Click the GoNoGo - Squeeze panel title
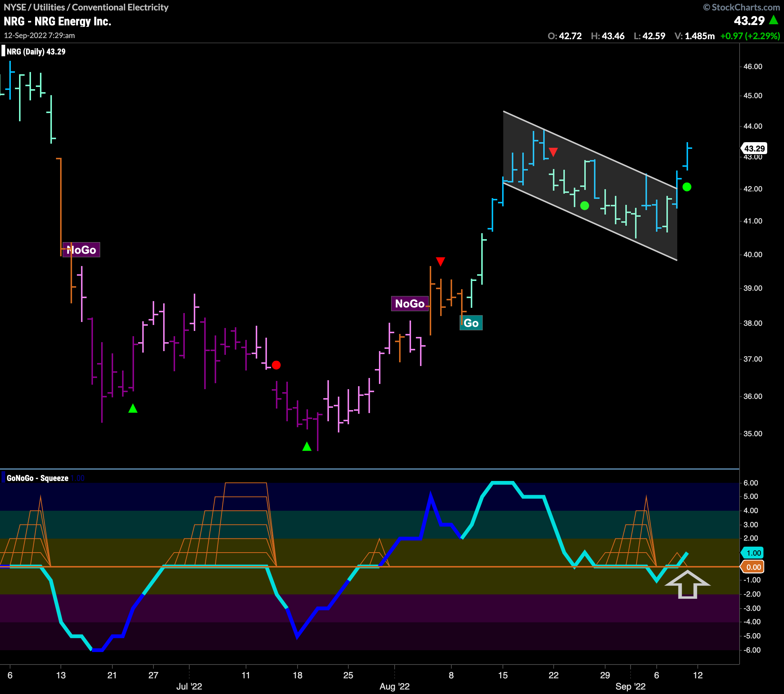784x694 pixels. [x=37, y=478]
